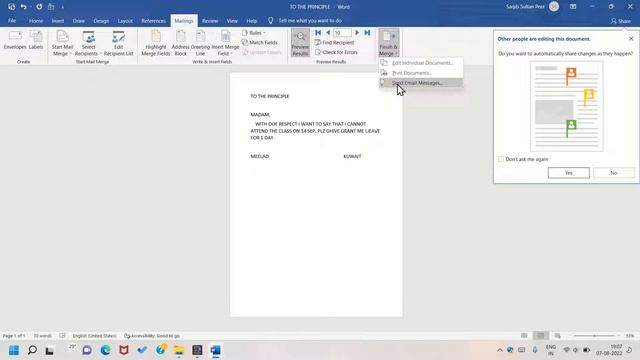The image size is (640, 360).
Task: Open Ribbon Display Options
Action: coord(573,7)
